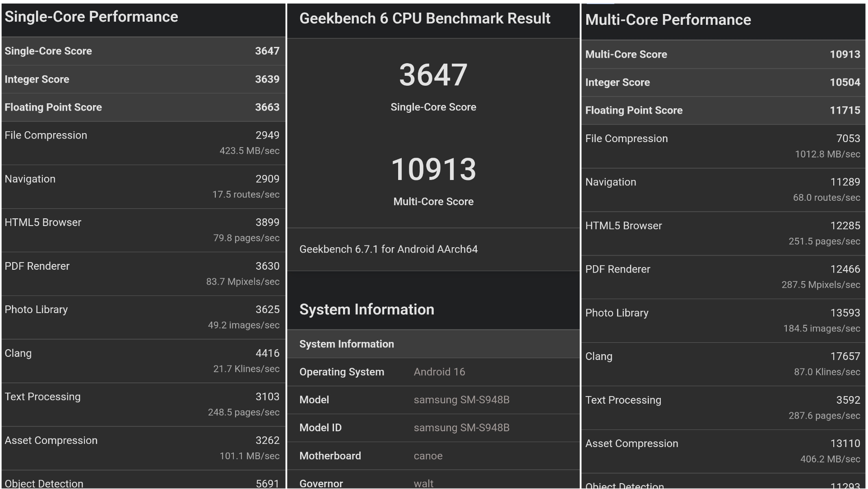
Task: Select the samsung SM-S948B value in the Model ID row
Action: (x=461, y=428)
